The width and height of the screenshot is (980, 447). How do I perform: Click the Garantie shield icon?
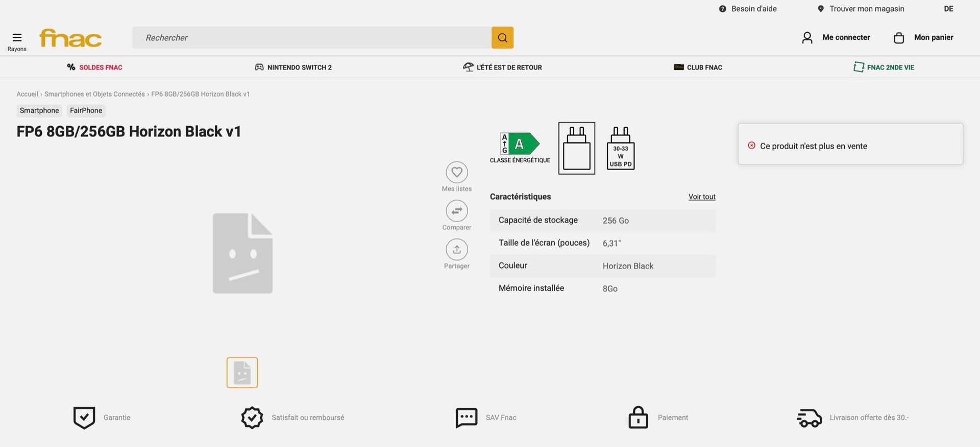(84, 418)
